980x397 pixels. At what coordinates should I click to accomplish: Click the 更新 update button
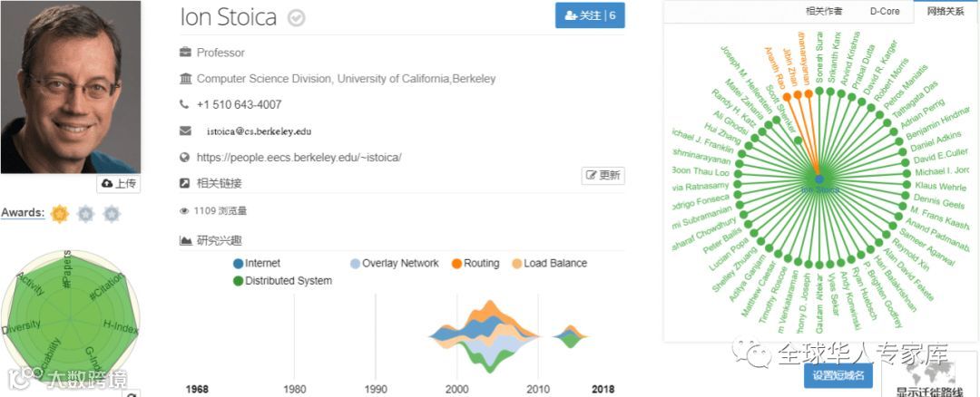tap(603, 176)
